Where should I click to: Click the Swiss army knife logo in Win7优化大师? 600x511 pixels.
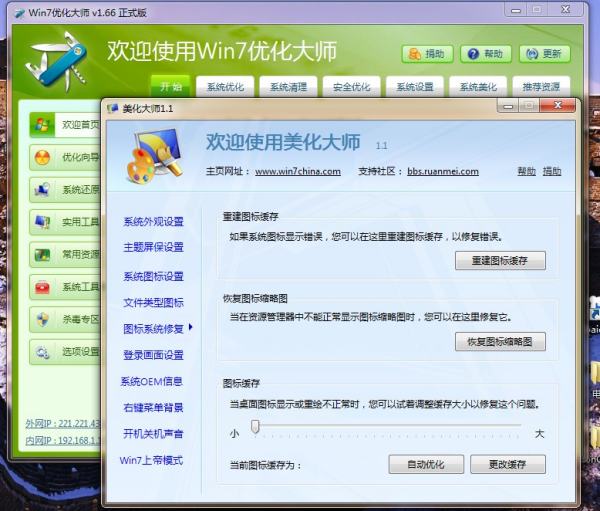(x=56, y=62)
